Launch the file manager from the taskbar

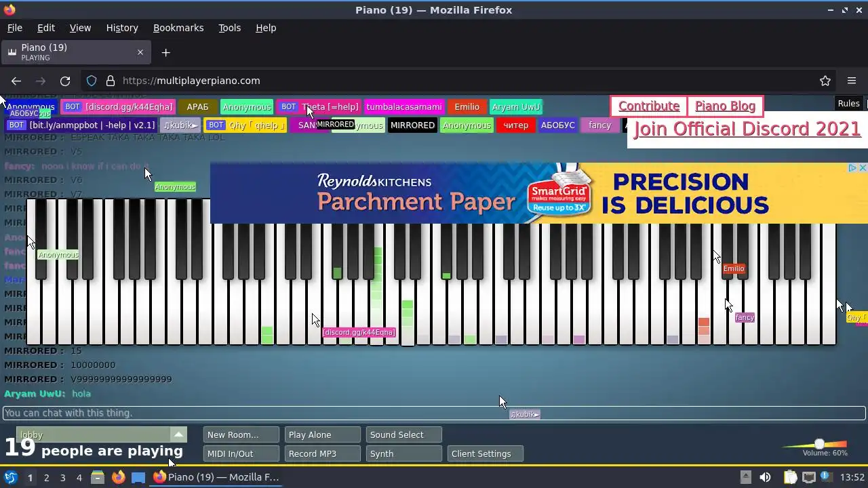click(97, 477)
